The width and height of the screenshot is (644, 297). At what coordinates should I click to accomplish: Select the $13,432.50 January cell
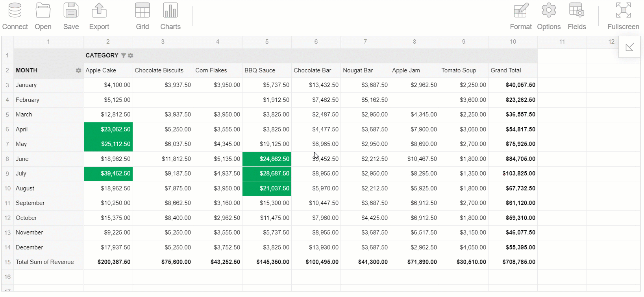(316, 85)
